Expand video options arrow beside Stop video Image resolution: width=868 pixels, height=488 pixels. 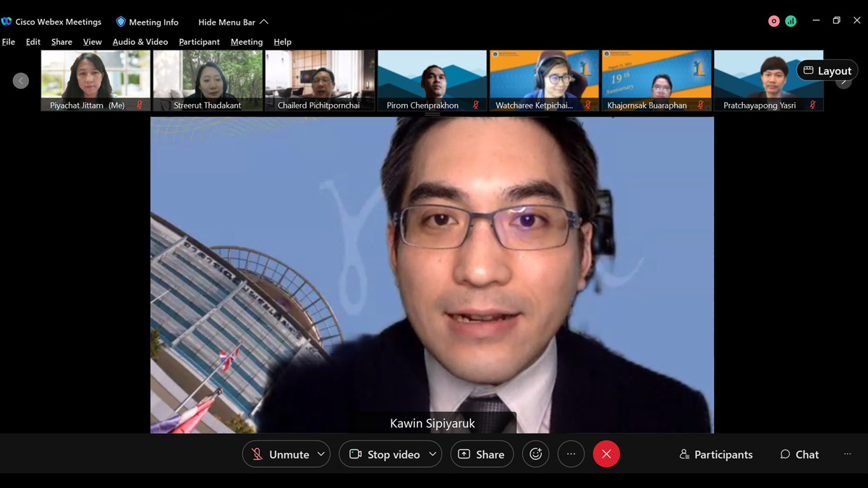pos(433,454)
